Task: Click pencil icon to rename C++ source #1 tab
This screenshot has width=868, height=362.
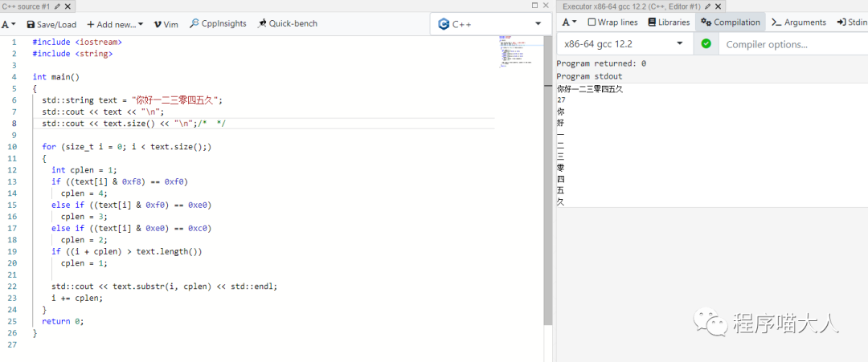Action: point(57,6)
